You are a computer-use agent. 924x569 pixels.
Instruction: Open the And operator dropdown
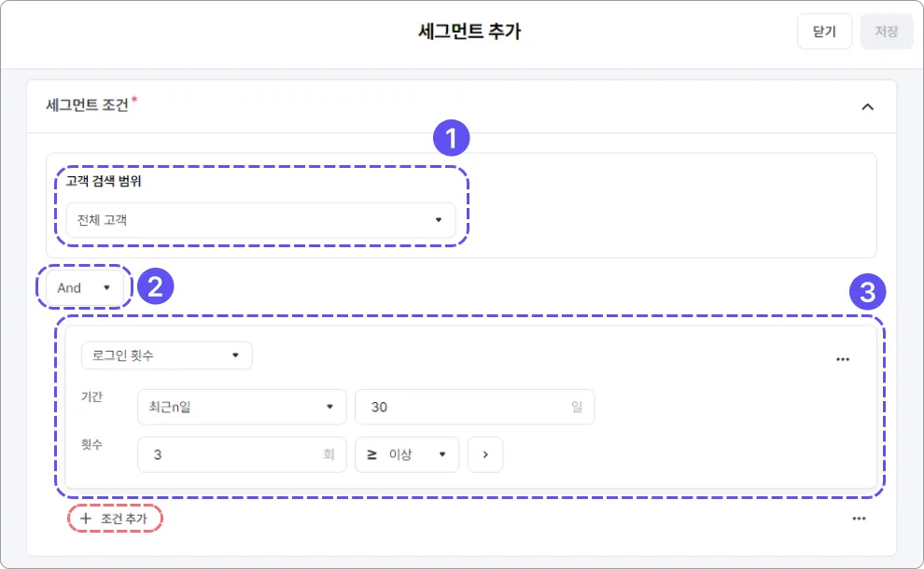[83, 288]
